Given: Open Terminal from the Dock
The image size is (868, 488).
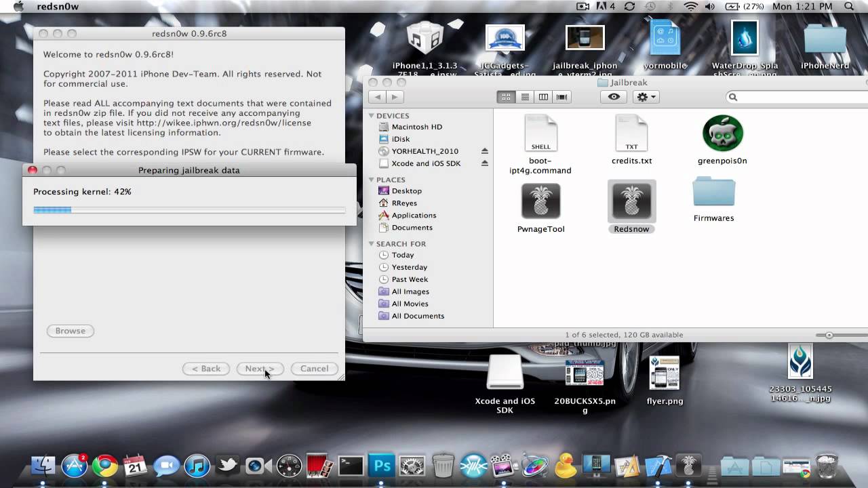Looking at the screenshot, I should (x=351, y=466).
